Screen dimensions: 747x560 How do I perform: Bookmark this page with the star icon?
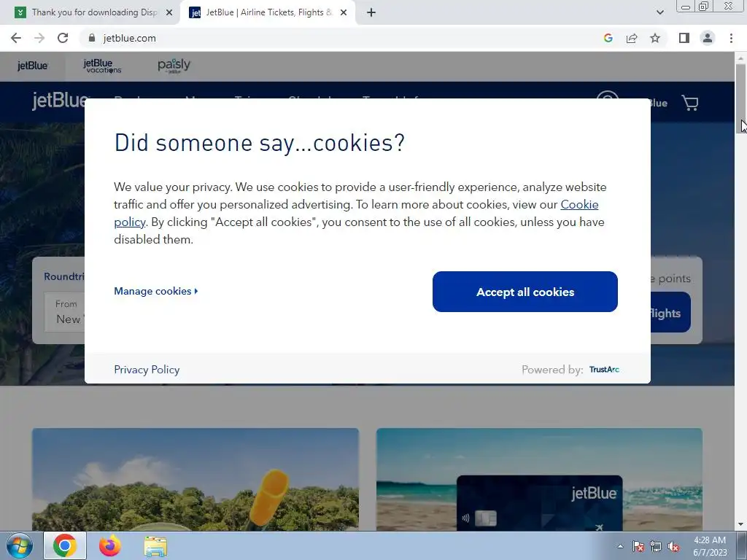click(x=655, y=38)
